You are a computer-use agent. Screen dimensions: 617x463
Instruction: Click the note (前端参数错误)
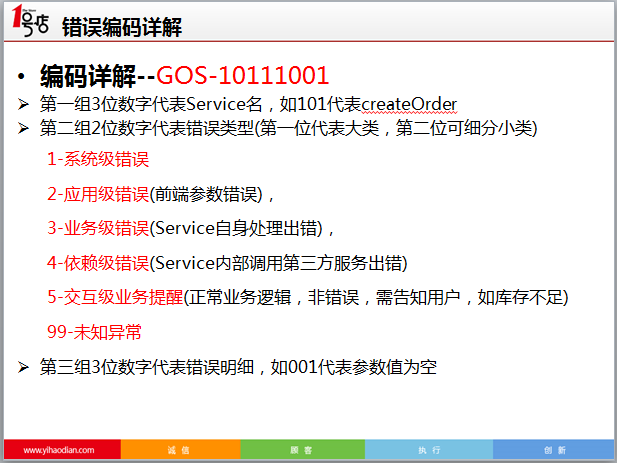click(206, 194)
